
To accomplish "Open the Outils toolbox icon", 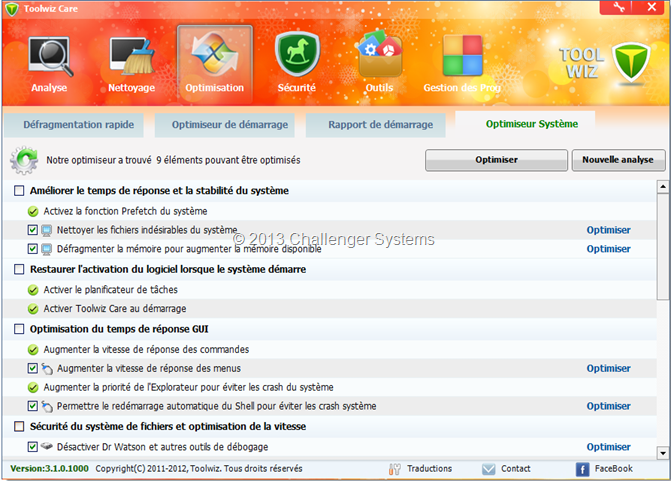I will 380,53.
